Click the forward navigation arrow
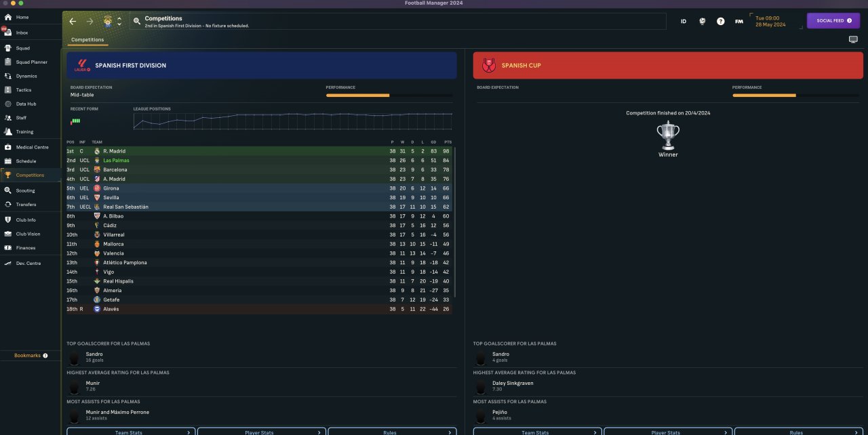The height and width of the screenshot is (435, 868). pos(90,22)
